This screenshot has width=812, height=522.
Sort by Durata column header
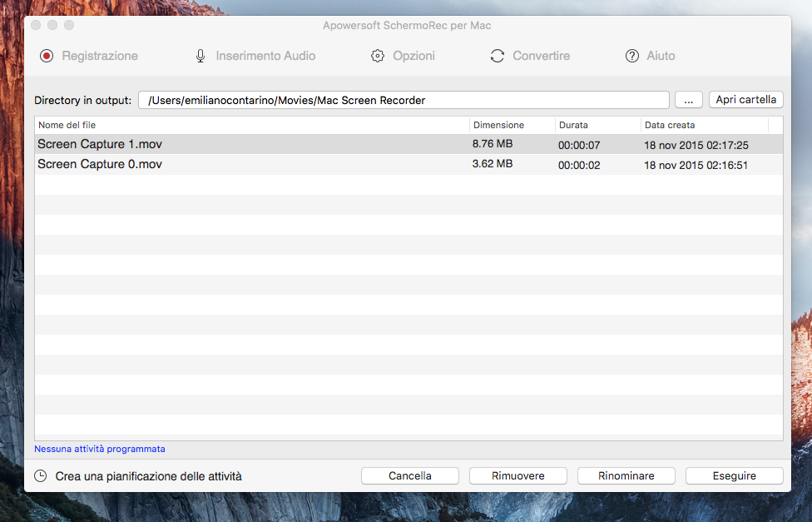point(598,125)
